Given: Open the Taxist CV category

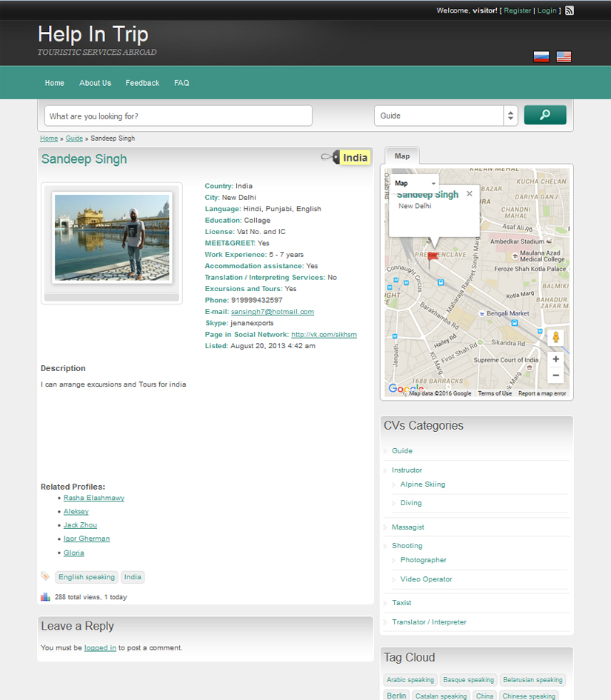Looking at the screenshot, I should coord(401,603).
